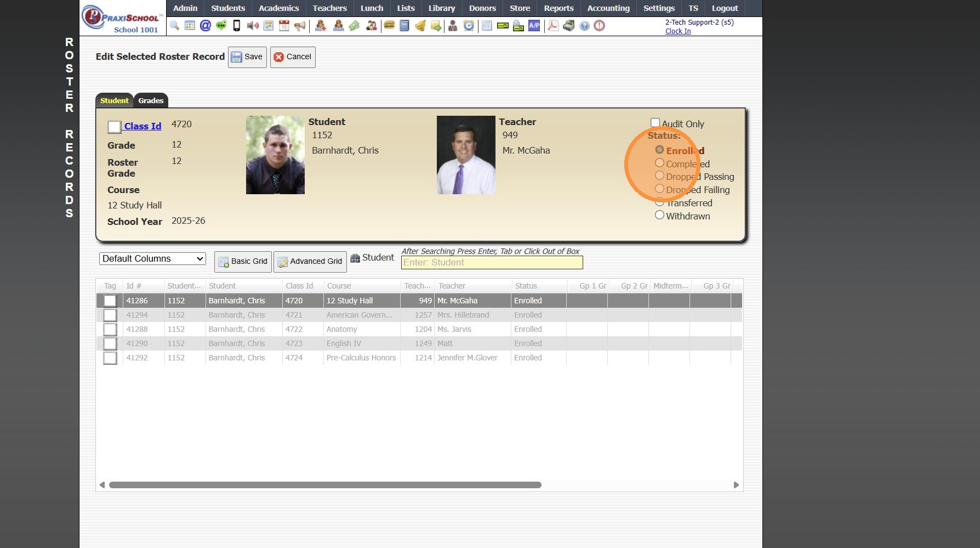The width and height of the screenshot is (980, 548).
Task: Click the Basic Grid button
Action: pos(243,262)
